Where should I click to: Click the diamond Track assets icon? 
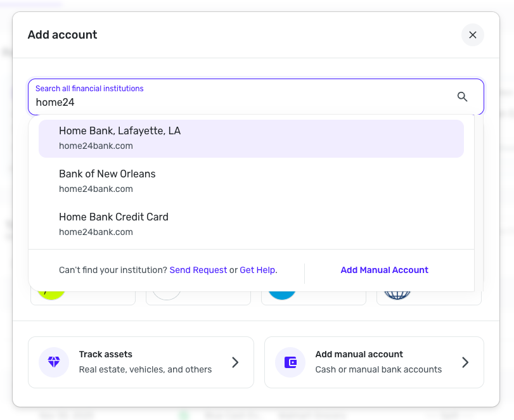54,362
